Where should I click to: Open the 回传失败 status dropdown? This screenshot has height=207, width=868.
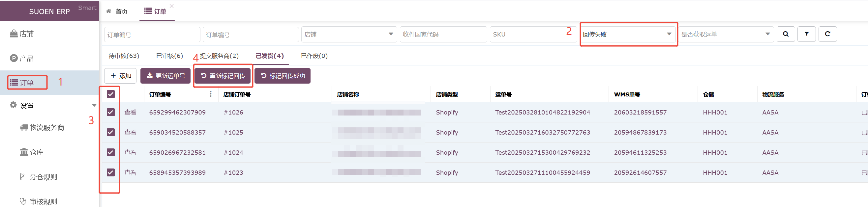(x=628, y=34)
